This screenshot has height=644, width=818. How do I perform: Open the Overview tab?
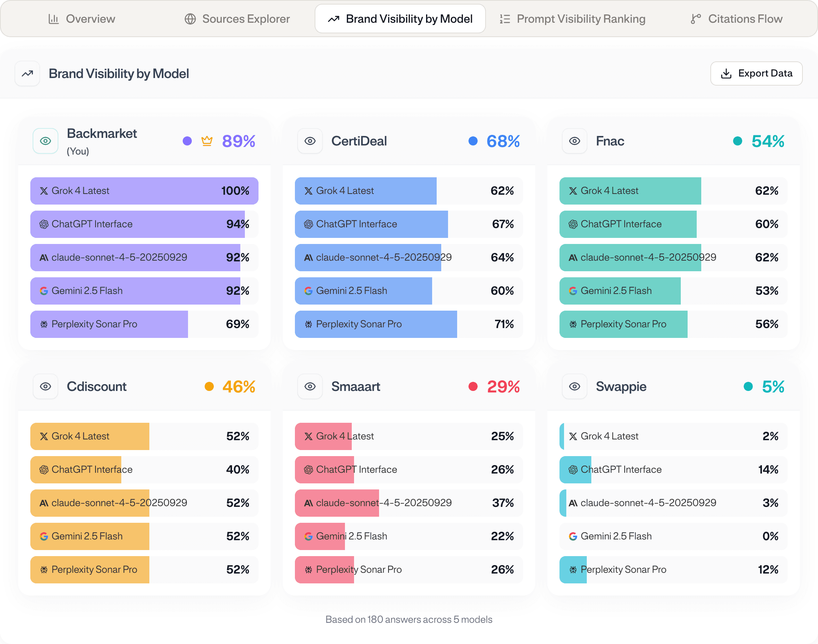tap(82, 19)
